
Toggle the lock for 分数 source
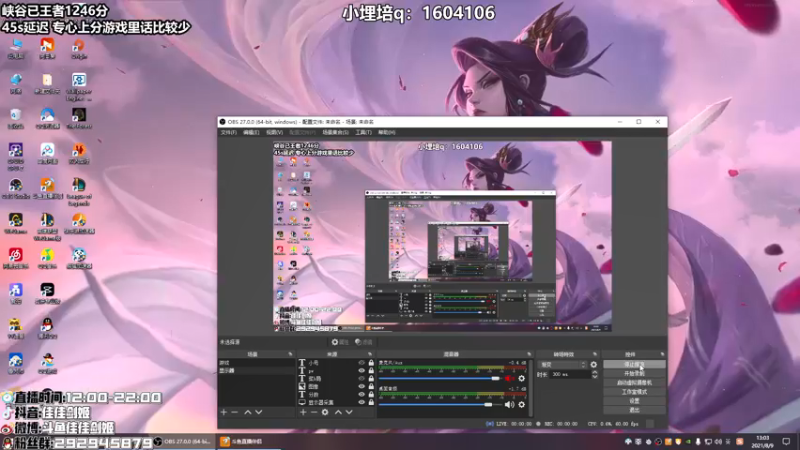pos(371,394)
